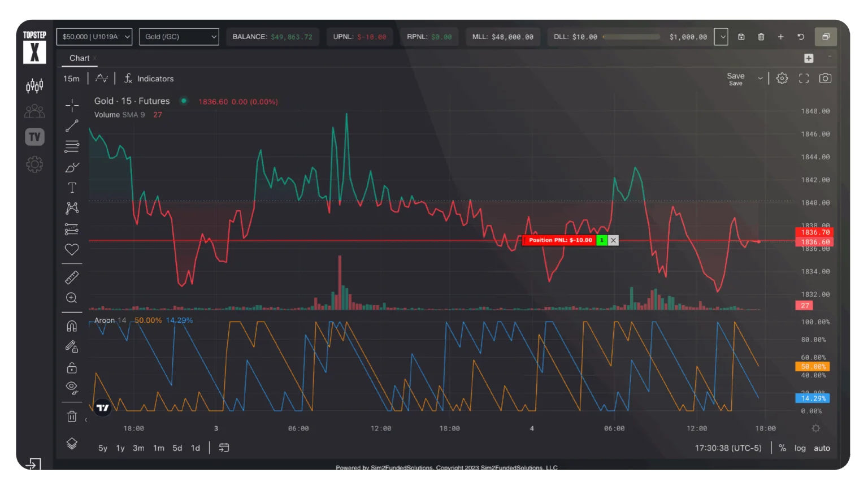Open the $50,000 account dropdown
The image size is (868, 490).
click(94, 37)
